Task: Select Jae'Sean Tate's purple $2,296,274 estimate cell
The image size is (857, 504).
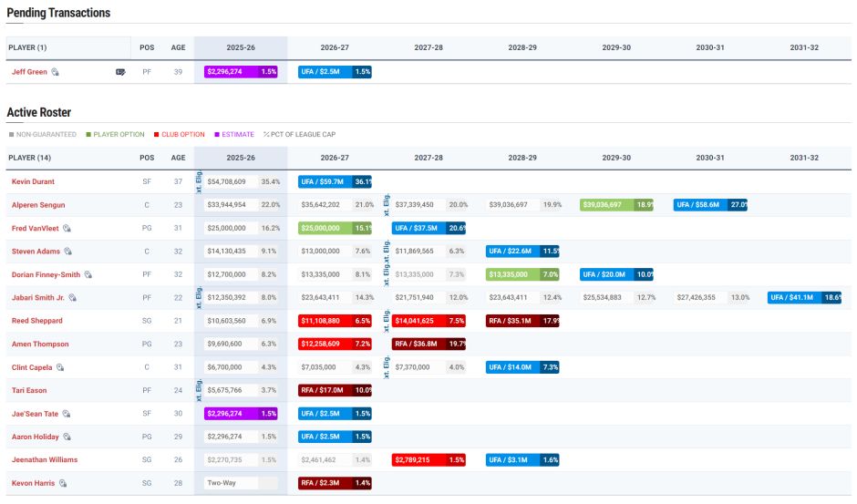Action: [x=241, y=414]
